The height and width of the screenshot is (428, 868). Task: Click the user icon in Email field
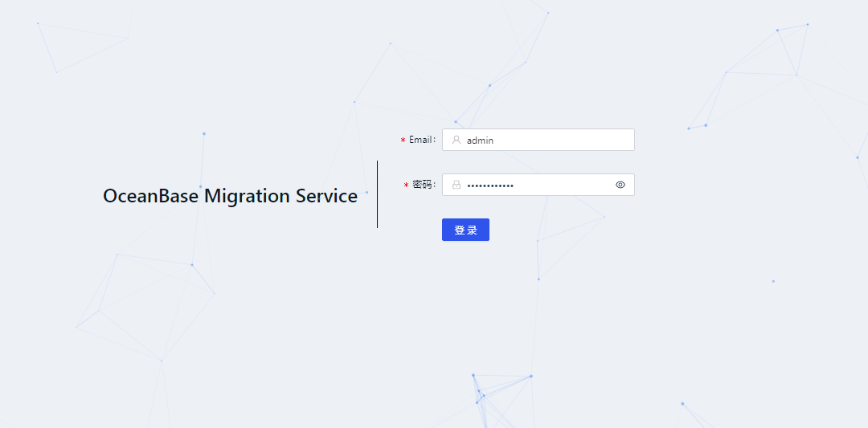[x=457, y=140]
